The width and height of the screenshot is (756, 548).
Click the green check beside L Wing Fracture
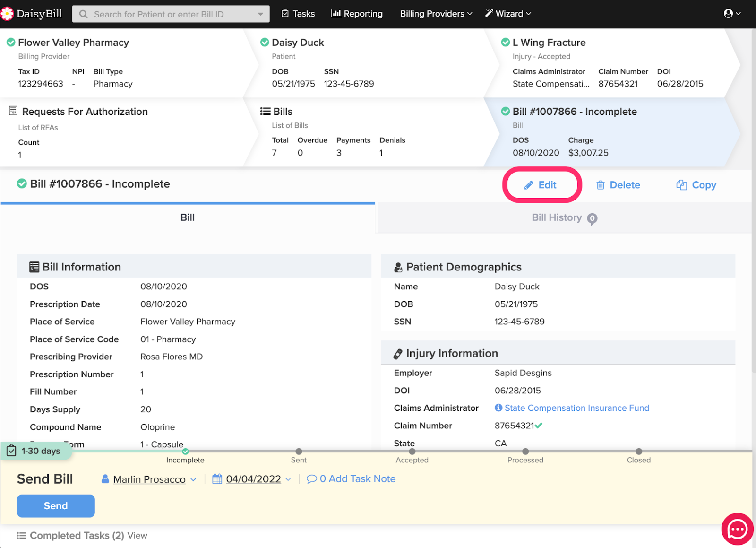coord(505,43)
